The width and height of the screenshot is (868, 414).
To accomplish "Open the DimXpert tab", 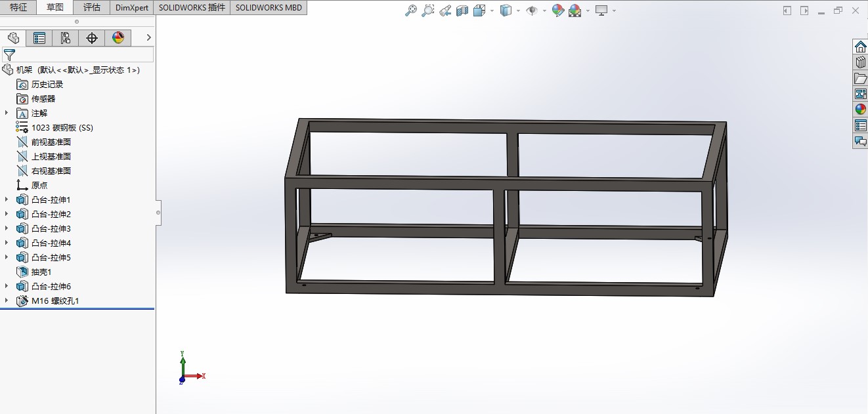I will click(x=131, y=8).
